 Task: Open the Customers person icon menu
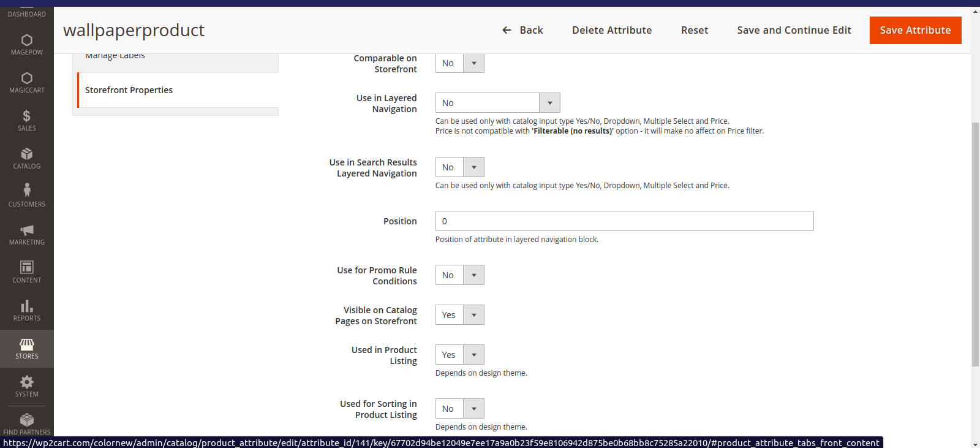[27, 197]
